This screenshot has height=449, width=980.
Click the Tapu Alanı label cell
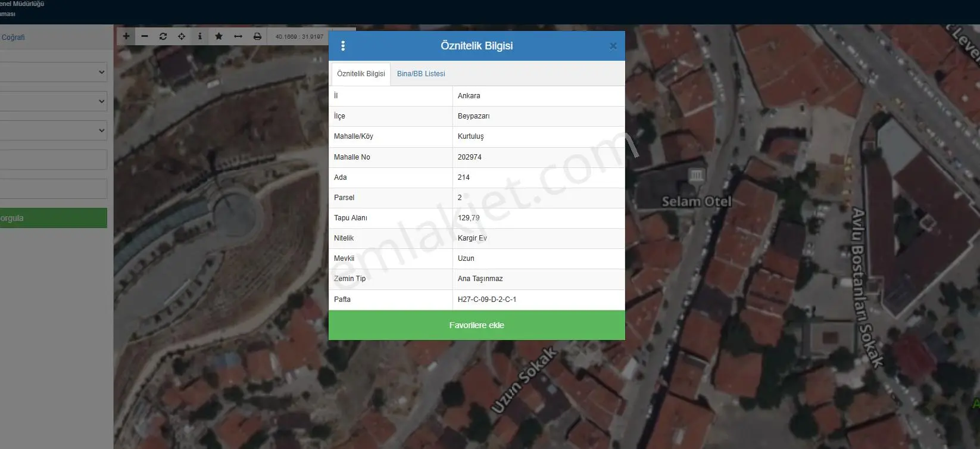click(391, 218)
